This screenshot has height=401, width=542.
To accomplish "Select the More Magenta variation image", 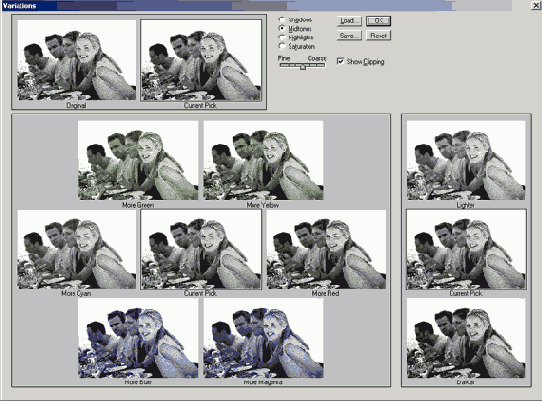I will (x=263, y=338).
